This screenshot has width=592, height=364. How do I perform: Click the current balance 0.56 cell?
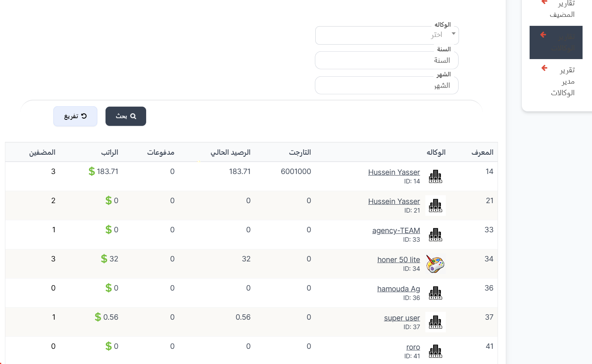[x=243, y=317]
